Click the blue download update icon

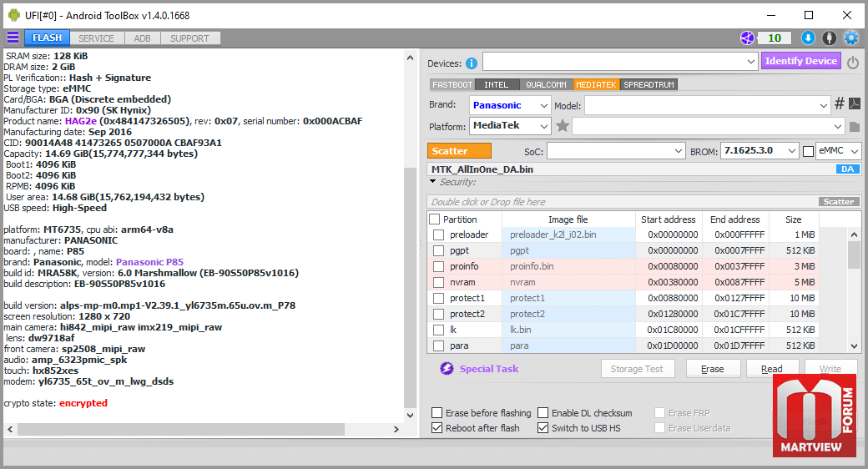808,38
